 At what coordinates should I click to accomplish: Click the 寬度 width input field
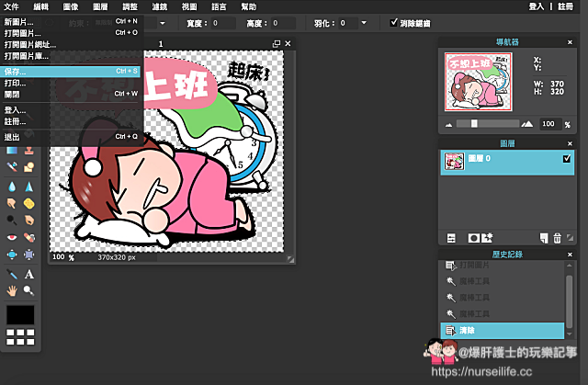223,23
